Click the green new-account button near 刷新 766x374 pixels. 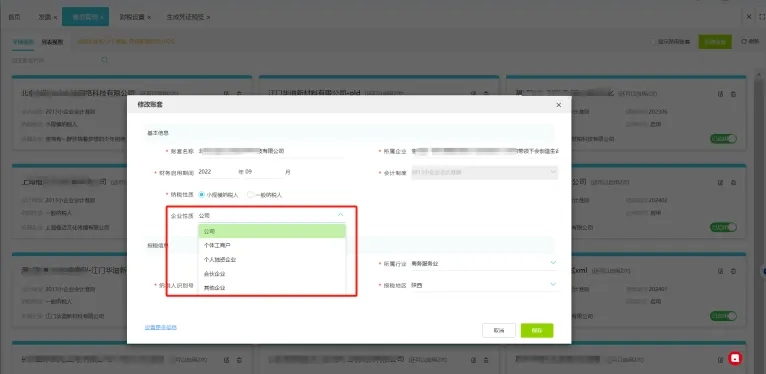715,42
